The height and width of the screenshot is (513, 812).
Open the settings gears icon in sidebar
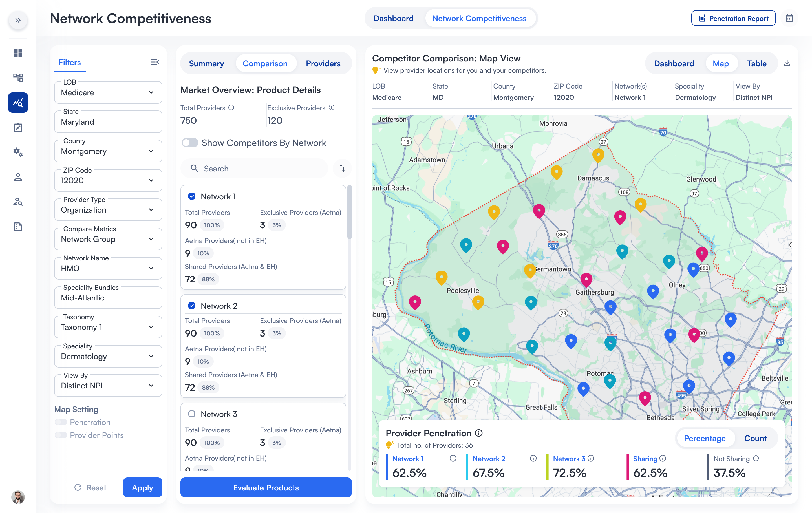point(18,152)
